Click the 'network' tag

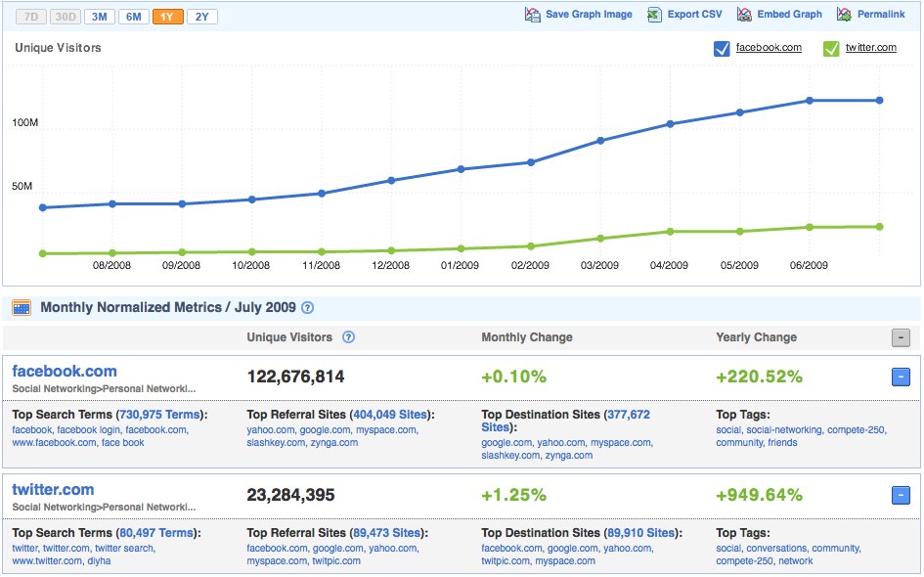[796, 561]
